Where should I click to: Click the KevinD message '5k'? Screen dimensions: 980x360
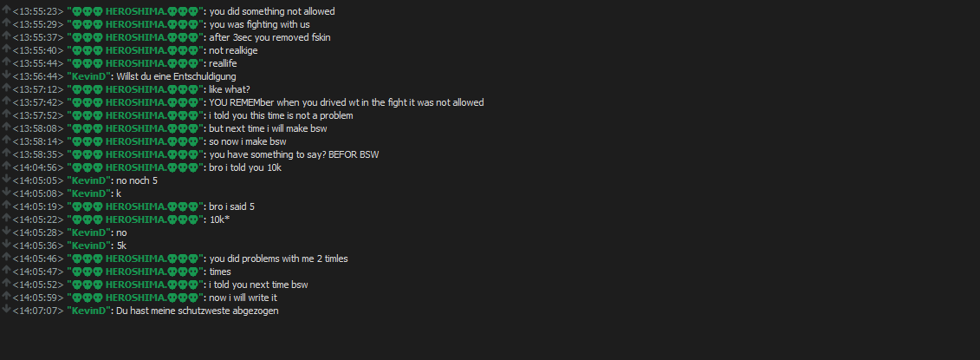click(121, 245)
